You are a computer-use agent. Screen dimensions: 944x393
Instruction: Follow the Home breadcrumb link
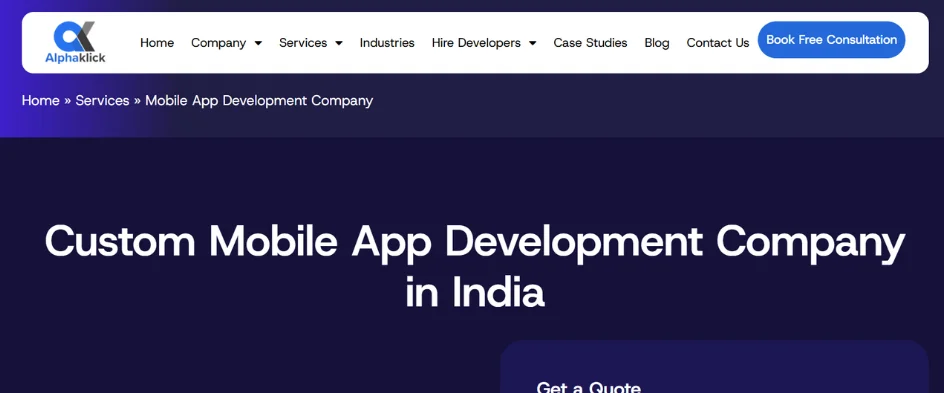[40, 101]
